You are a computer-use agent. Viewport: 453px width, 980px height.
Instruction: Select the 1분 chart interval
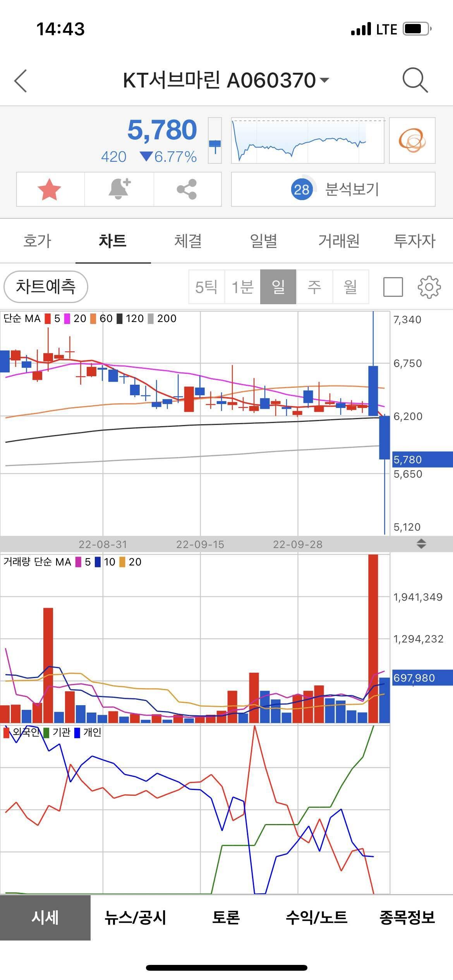[242, 287]
